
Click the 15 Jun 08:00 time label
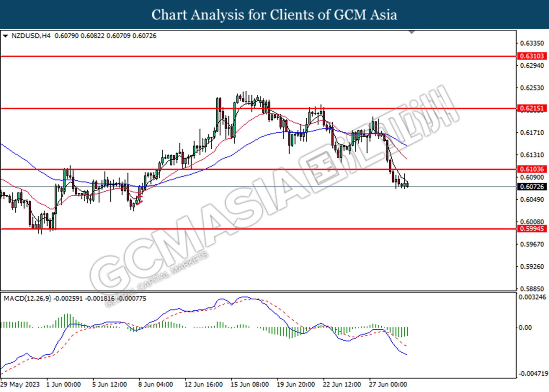pos(250,384)
